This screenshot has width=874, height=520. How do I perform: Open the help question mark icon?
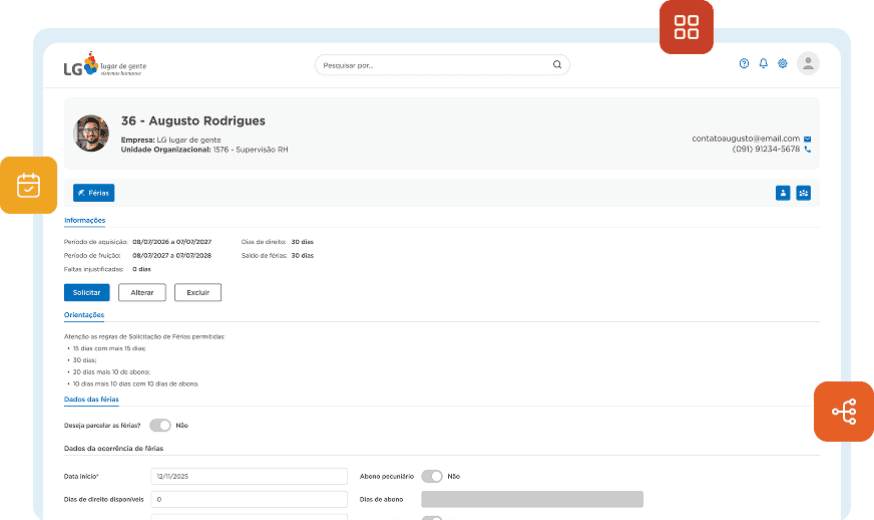744,64
